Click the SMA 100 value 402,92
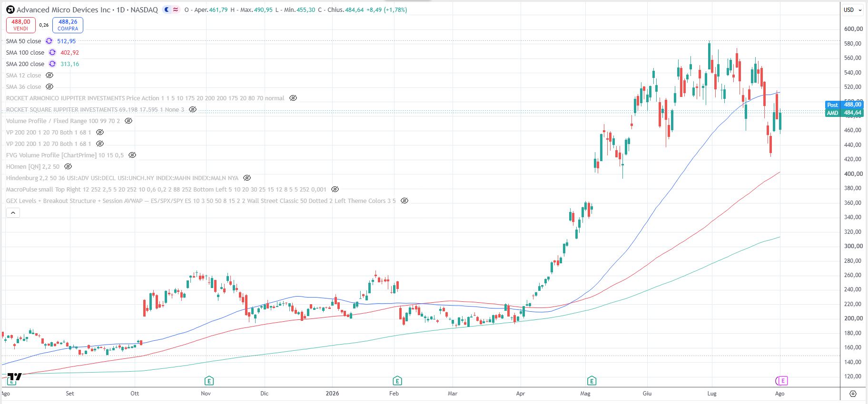The width and height of the screenshot is (868, 404). coord(69,53)
